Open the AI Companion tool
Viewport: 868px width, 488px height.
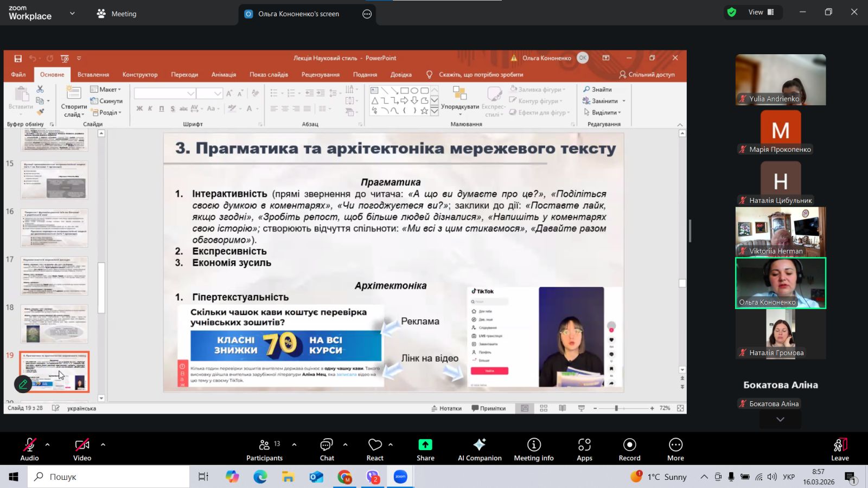(x=480, y=445)
